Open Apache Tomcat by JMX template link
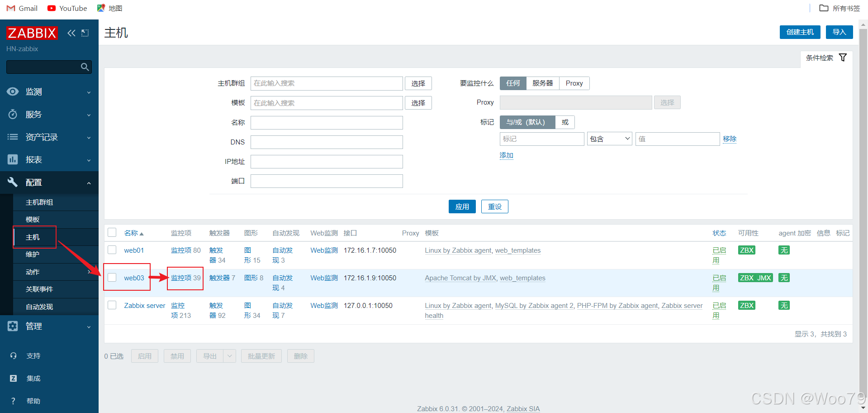The width and height of the screenshot is (868, 413). (x=460, y=278)
